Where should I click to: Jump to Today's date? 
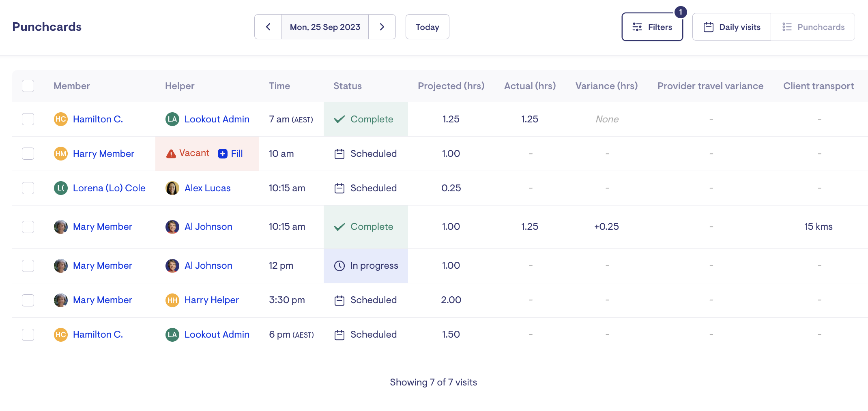click(427, 27)
